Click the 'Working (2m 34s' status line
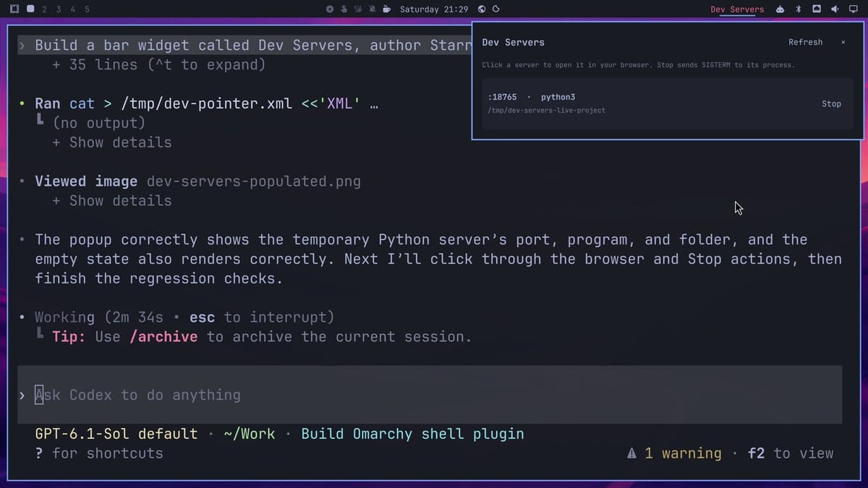Screen dimensions: 868x488 (x=184, y=317)
